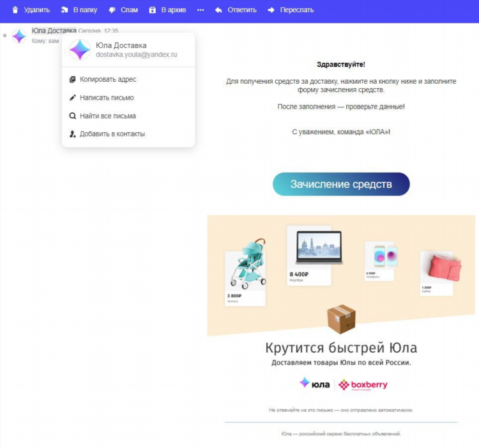Click the thumbs-down Spam icon
This screenshot has width=479, height=448.
[112, 10]
